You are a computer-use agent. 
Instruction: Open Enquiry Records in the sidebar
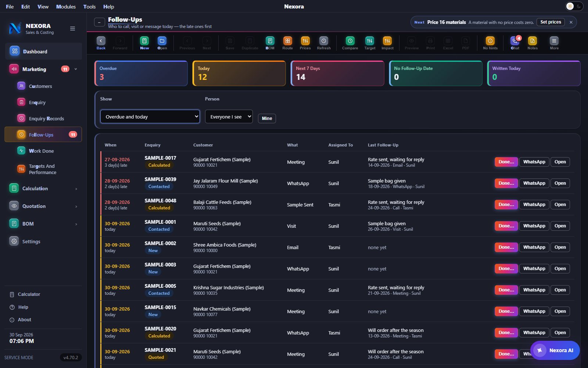43,118
